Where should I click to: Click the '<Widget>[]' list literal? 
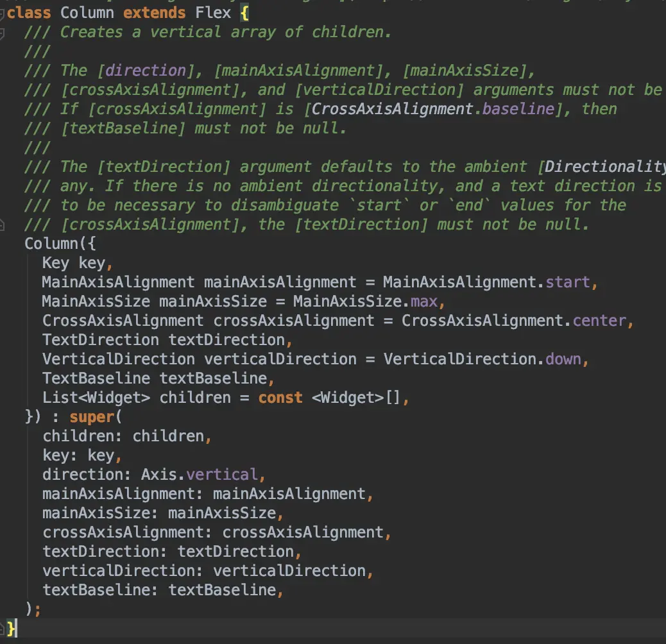click(x=356, y=398)
